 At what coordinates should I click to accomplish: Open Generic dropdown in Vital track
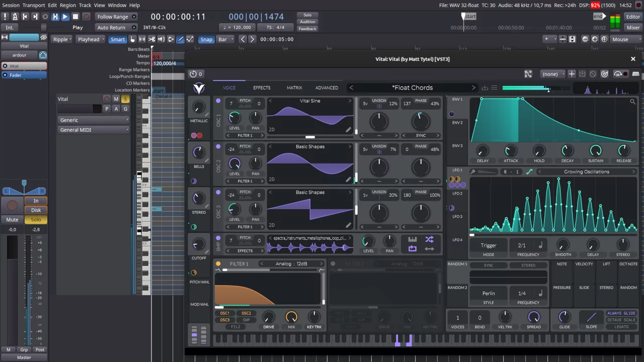point(94,120)
